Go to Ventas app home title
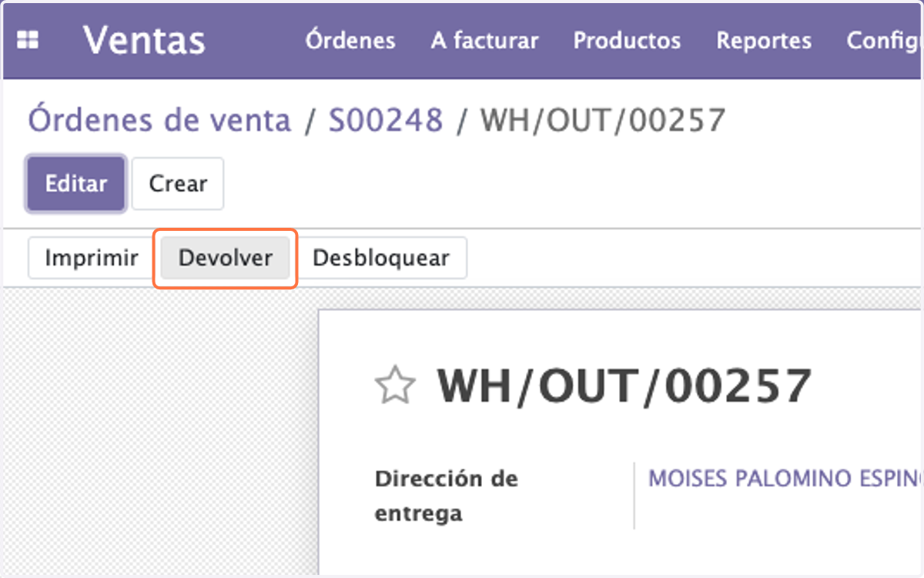 (144, 40)
